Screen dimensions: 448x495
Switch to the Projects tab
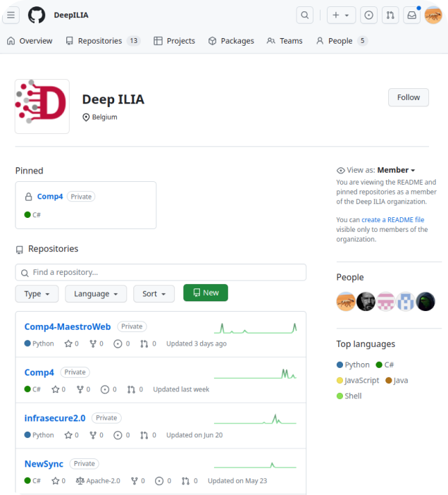tap(175, 41)
